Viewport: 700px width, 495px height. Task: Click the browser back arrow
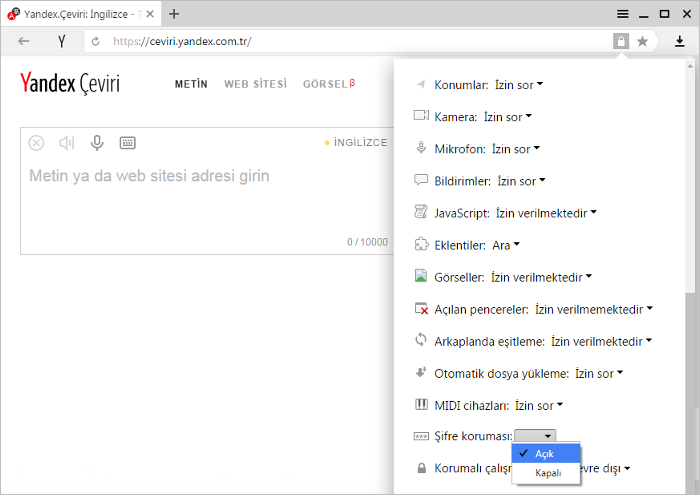[23, 42]
